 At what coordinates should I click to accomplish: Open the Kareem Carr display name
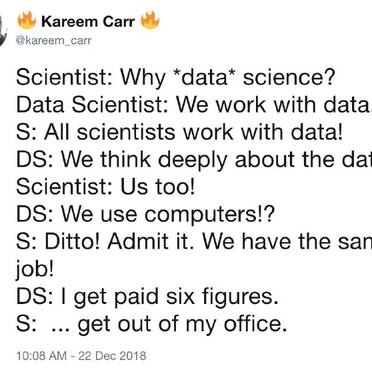click(x=88, y=22)
